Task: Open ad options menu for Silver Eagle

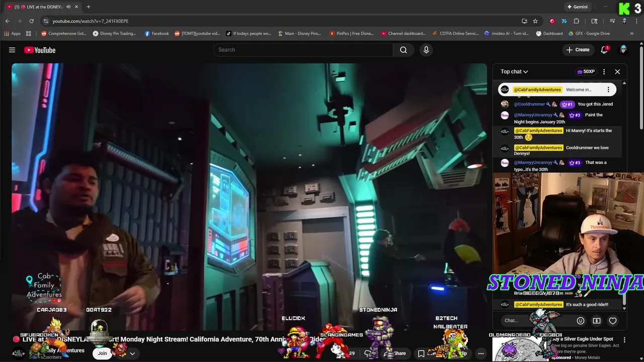Action: tap(624, 340)
